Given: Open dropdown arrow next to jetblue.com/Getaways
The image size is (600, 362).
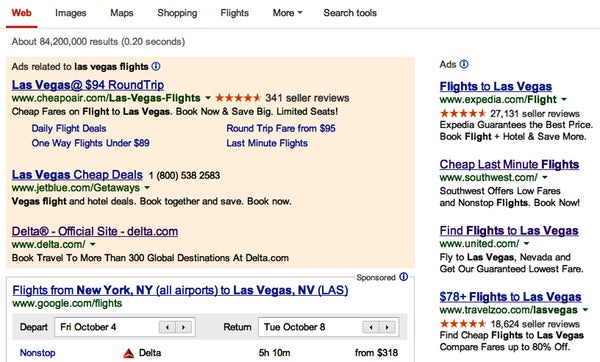Looking at the screenshot, I should [147, 188].
